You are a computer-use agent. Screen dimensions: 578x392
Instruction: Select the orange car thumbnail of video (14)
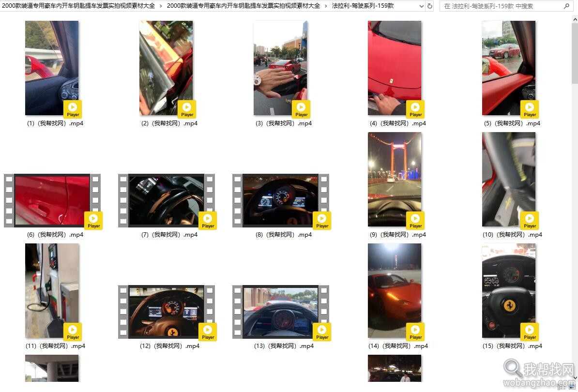pyautogui.click(x=395, y=290)
